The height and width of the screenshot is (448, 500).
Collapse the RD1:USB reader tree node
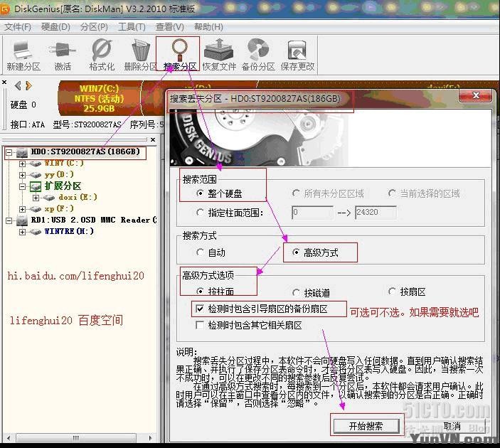tap(9, 220)
